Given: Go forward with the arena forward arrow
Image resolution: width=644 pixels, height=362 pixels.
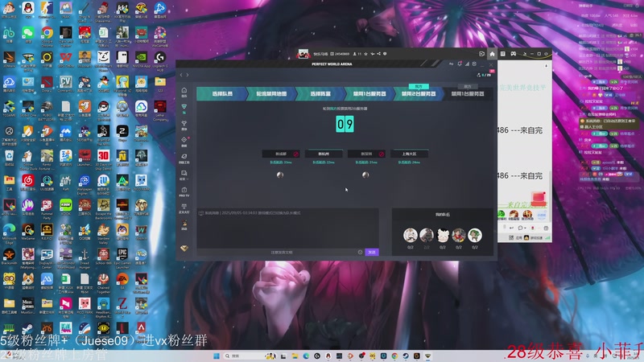Looking at the screenshot, I should 188,75.
